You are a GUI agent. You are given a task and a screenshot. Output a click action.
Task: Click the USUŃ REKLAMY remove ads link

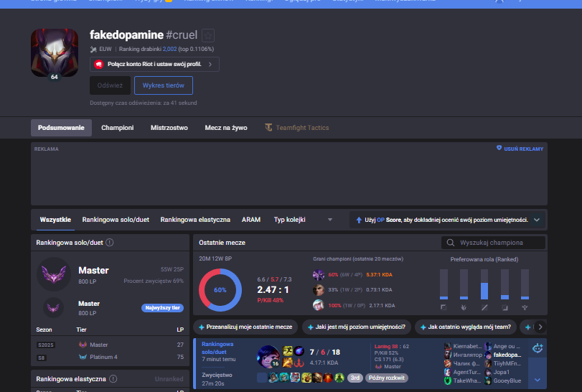click(520, 149)
